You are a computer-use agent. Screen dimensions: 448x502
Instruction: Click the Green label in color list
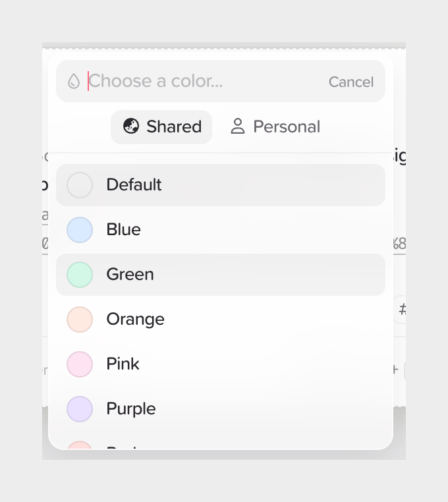pos(130,275)
